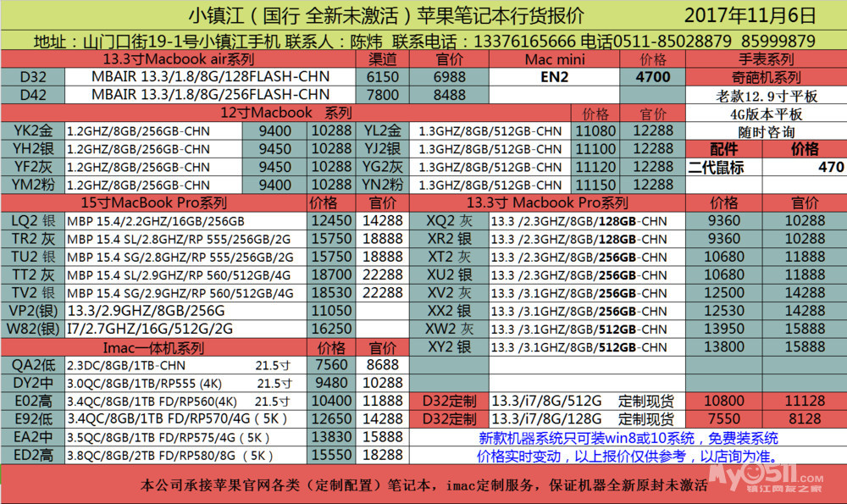Viewport: 847px width, 504px height.
Task: Select the EN2 model cell
Action: [x=555, y=77]
